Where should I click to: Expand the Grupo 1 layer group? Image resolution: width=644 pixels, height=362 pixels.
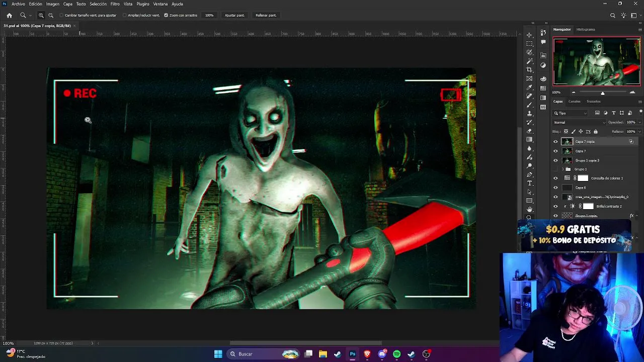click(562, 169)
